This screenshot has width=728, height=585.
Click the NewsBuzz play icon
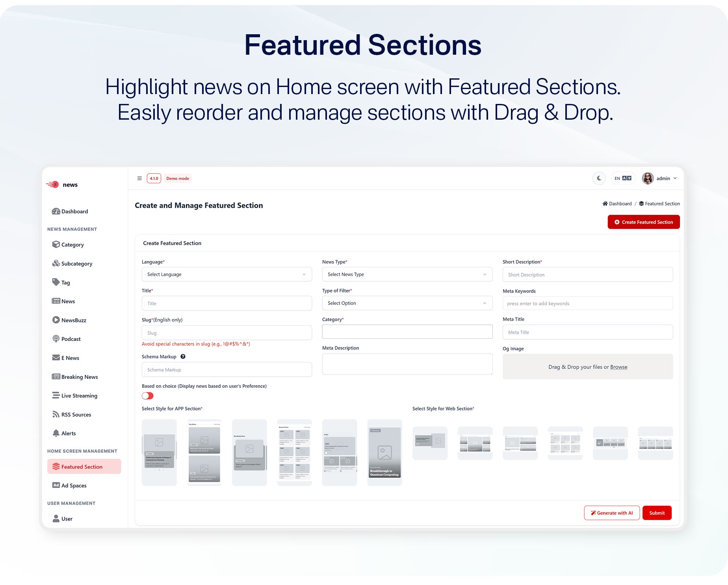(x=56, y=320)
